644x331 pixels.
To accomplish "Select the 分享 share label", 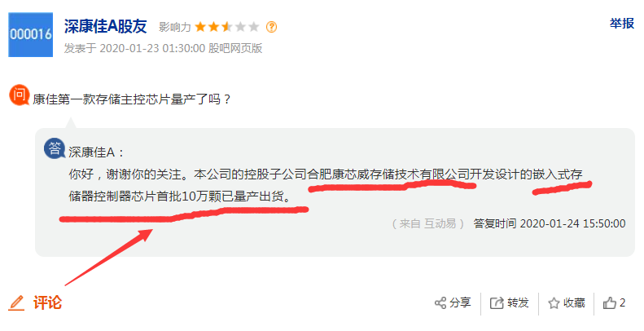I will 460,303.
